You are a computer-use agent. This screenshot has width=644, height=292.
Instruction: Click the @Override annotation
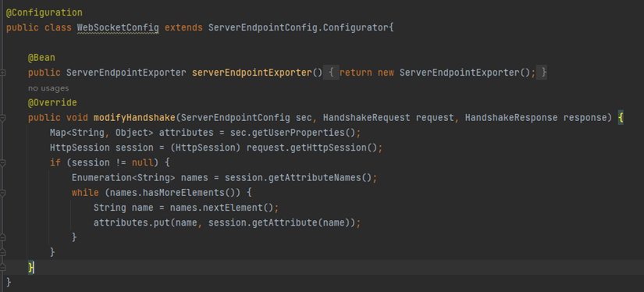(x=52, y=102)
